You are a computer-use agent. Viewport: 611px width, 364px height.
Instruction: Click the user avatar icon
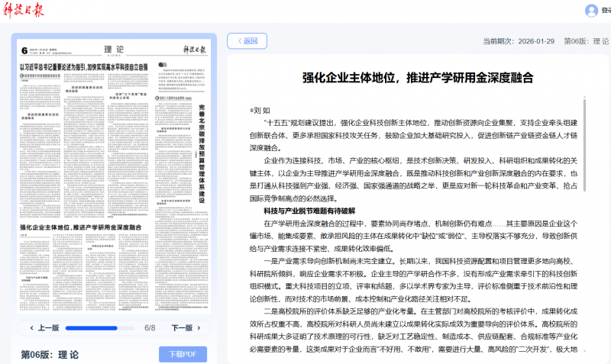[x=591, y=11]
